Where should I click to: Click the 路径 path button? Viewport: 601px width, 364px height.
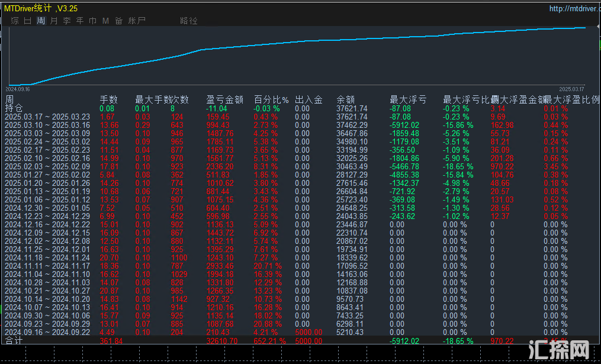click(188, 21)
